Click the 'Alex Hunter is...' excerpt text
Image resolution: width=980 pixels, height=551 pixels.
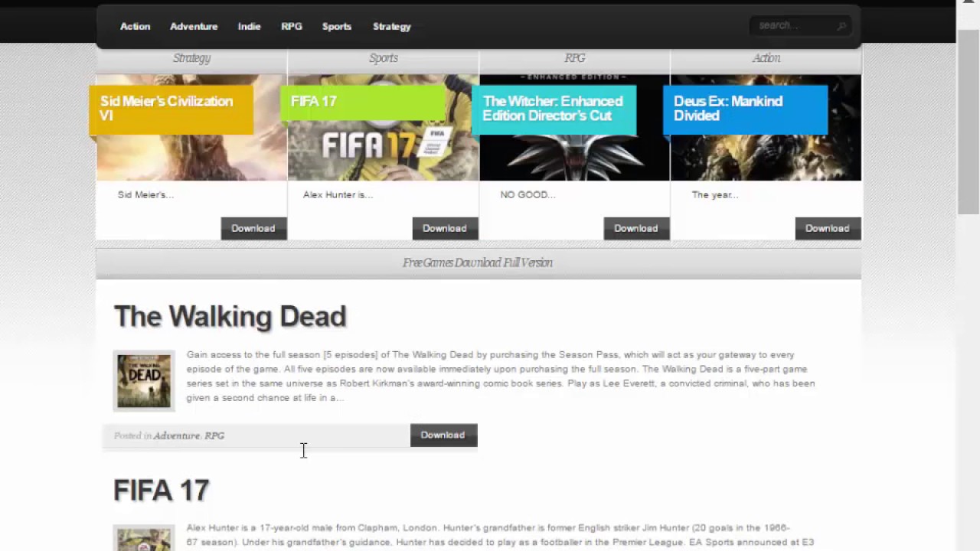pyautogui.click(x=338, y=194)
